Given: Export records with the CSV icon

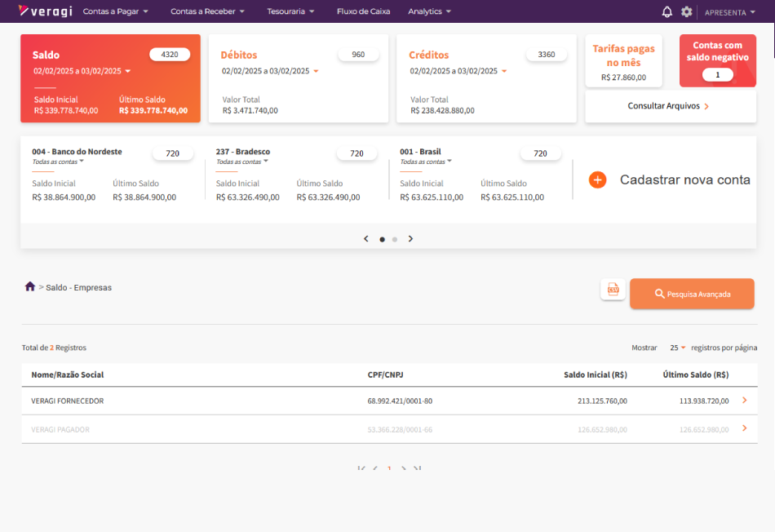Looking at the screenshot, I should point(613,290).
